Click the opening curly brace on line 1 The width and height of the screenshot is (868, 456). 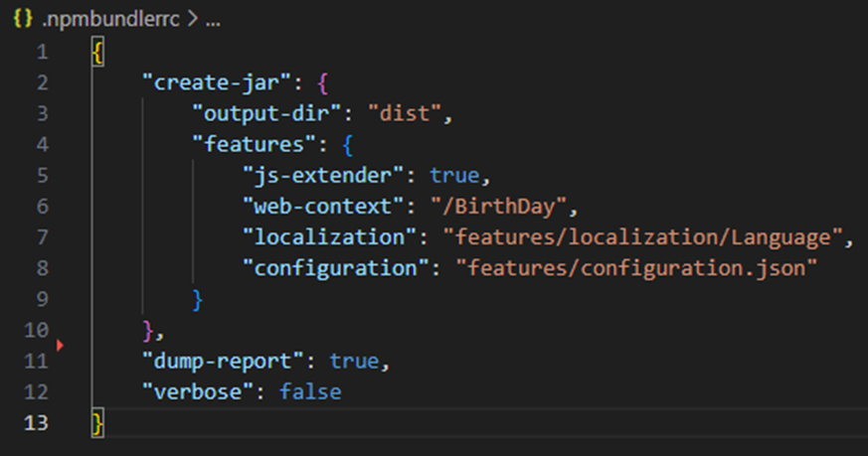click(97, 52)
